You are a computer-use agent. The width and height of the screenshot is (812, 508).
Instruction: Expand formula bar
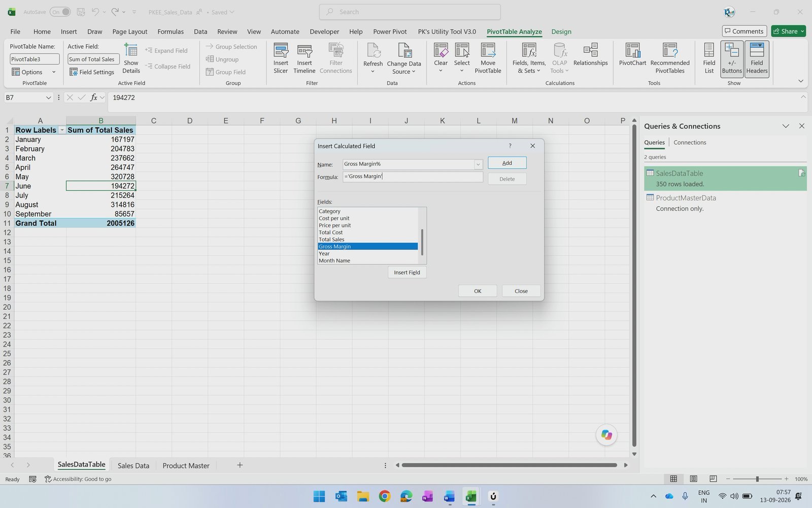pos(803,97)
